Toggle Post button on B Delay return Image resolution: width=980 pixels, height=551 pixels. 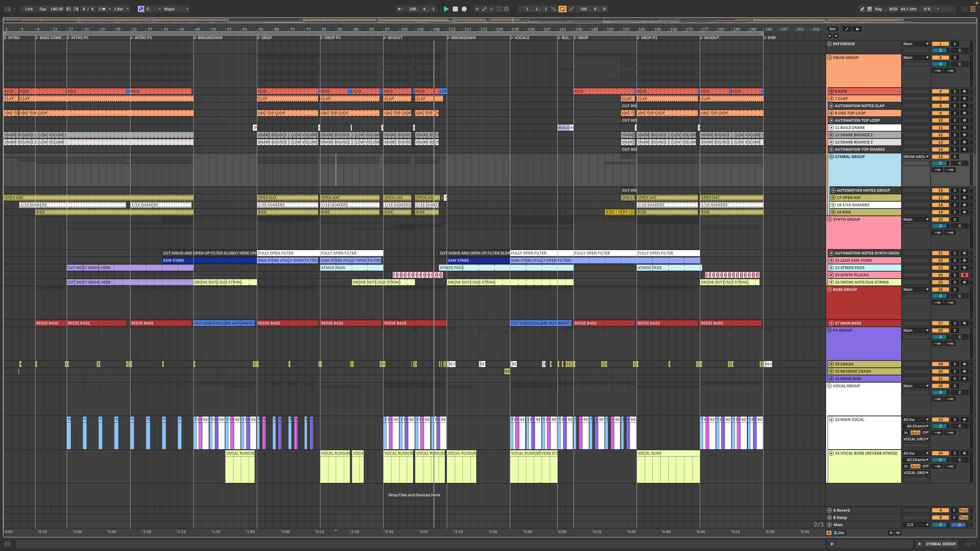pos(964,518)
